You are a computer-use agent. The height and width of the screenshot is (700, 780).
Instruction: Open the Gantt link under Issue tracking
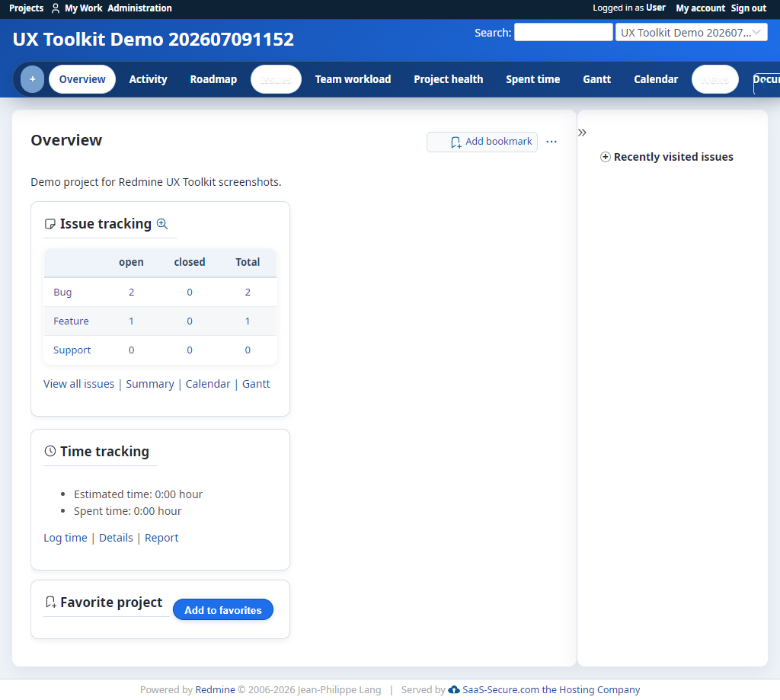click(256, 384)
